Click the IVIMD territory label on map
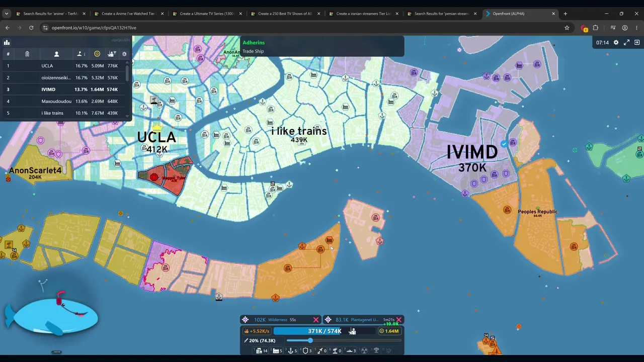Image resolution: width=644 pixels, height=362 pixels. [472, 152]
